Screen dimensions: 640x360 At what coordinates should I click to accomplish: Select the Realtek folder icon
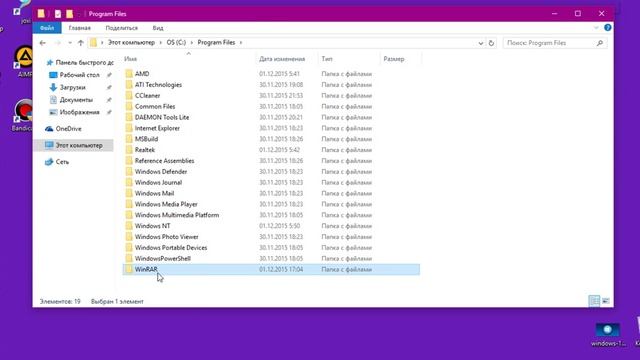[129, 150]
